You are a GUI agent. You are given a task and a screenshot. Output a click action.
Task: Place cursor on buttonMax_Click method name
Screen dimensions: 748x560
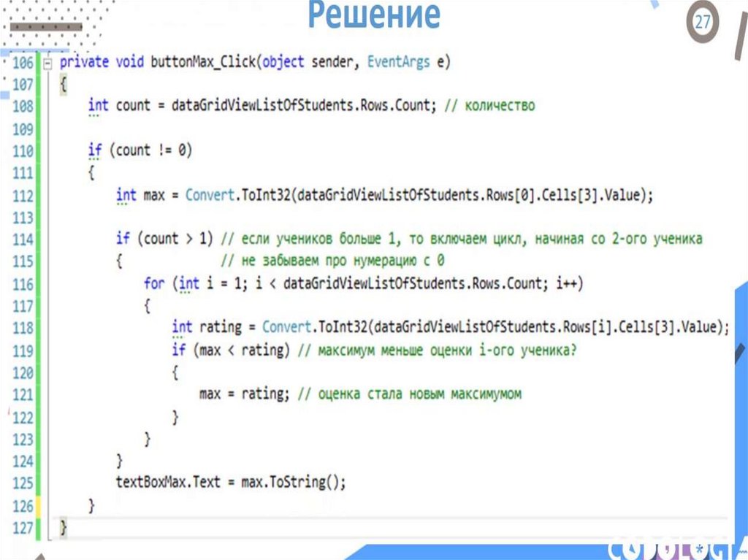(202, 63)
